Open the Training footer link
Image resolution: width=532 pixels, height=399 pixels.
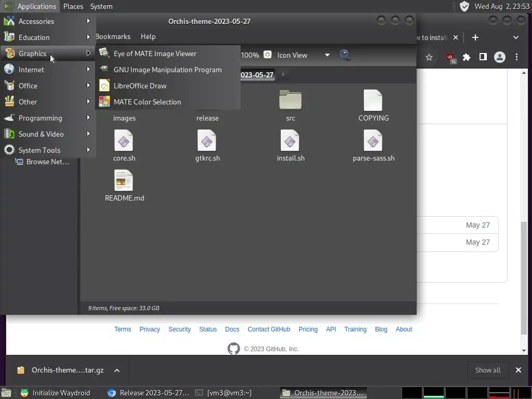point(355,329)
